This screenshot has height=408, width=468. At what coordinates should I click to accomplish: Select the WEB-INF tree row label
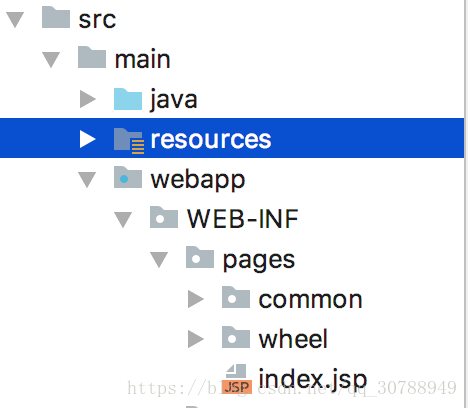coord(243,219)
